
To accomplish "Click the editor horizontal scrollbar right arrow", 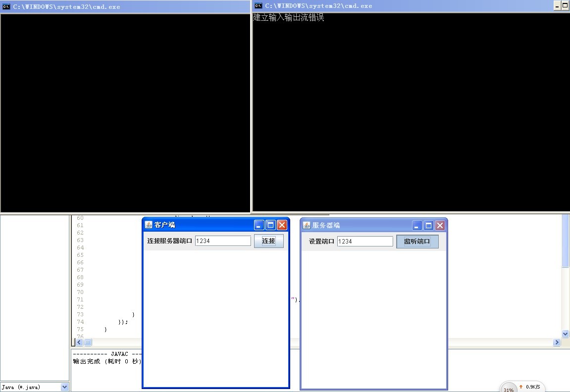I will click(557, 342).
